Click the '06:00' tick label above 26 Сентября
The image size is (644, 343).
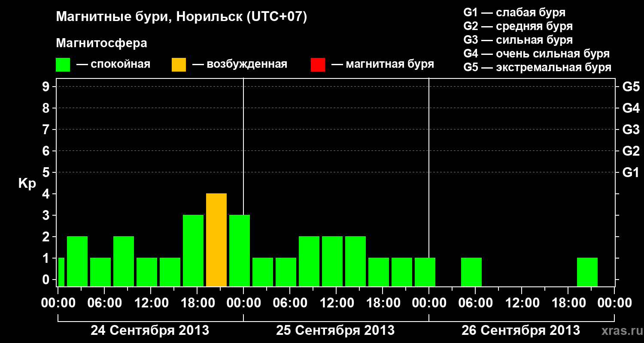(x=475, y=303)
